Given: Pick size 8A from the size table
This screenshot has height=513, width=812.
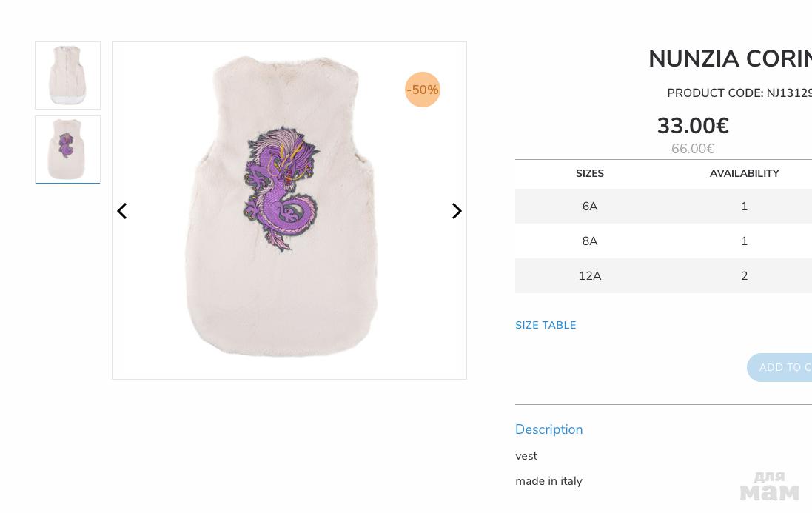Looking at the screenshot, I should (x=590, y=241).
